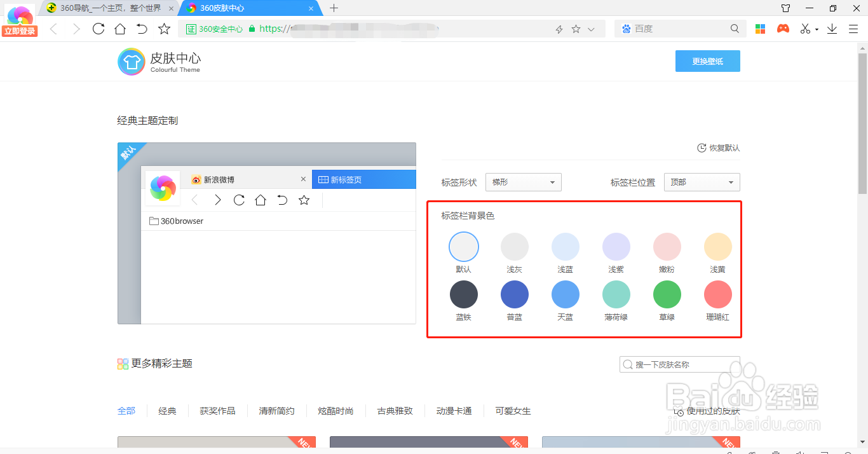Close the 360皮肤中心 tab
This screenshot has height=454, width=868.
pos(311,9)
